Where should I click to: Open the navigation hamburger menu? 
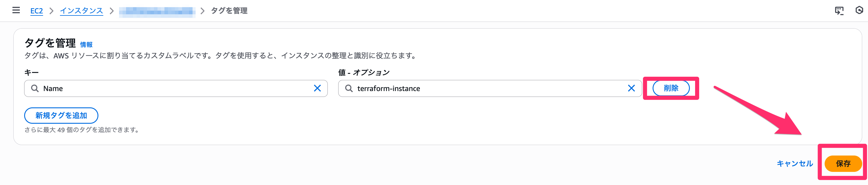click(x=16, y=11)
